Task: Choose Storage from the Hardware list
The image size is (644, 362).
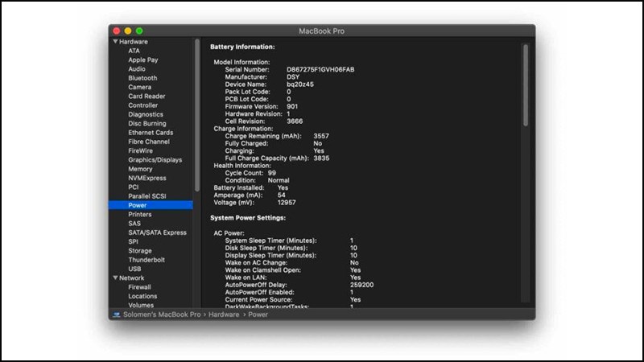Action: tap(140, 251)
